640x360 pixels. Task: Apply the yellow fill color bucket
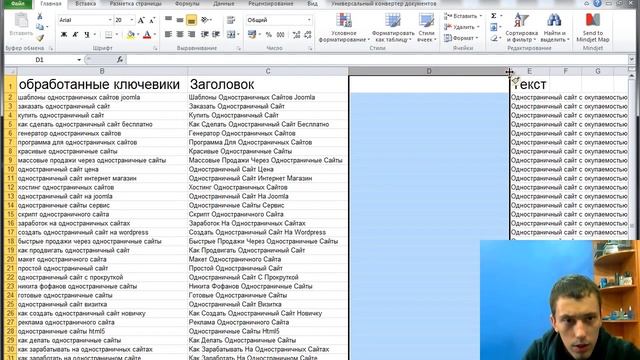pos(131,35)
